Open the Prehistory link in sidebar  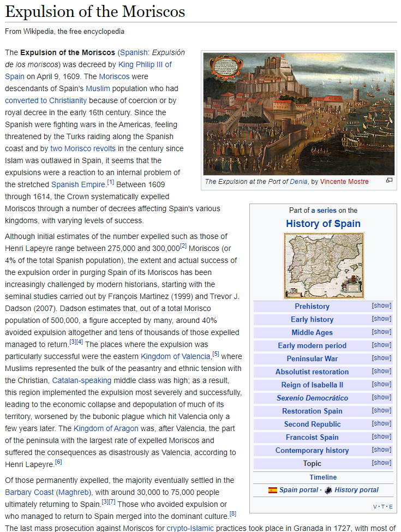[312, 306]
